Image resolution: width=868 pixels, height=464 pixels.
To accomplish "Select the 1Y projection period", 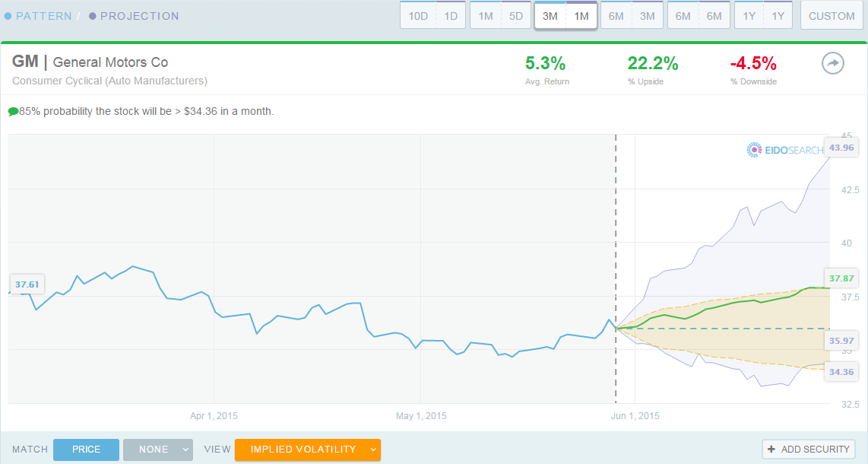I will click(x=778, y=16).
